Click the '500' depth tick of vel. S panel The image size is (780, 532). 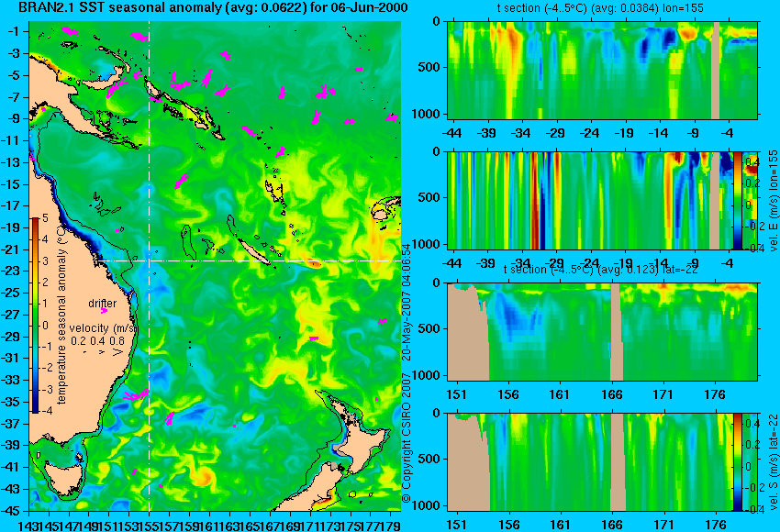[x=429, y=459]
